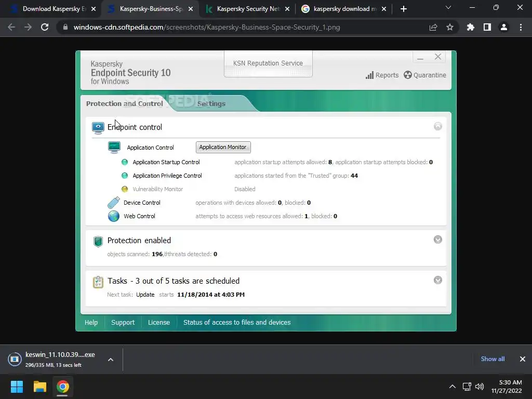Open a new browser tab
The image size is (532, 399).
pos(403,9)
